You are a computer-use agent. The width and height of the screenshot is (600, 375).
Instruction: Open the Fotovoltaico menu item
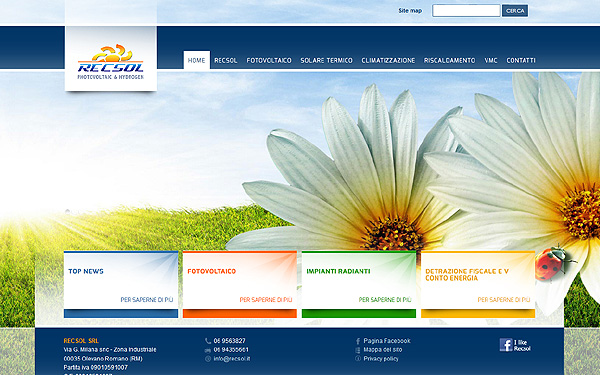click(x=269, y=60)
